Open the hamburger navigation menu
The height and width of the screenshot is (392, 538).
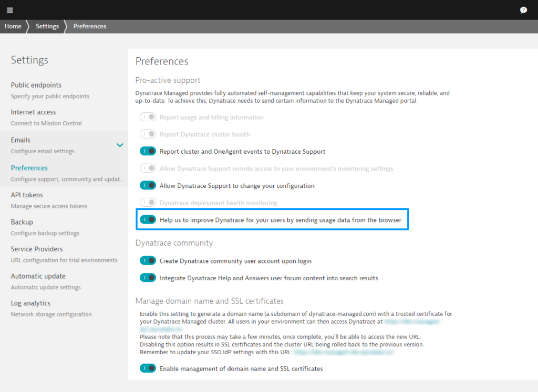click(x=10, y=10)
